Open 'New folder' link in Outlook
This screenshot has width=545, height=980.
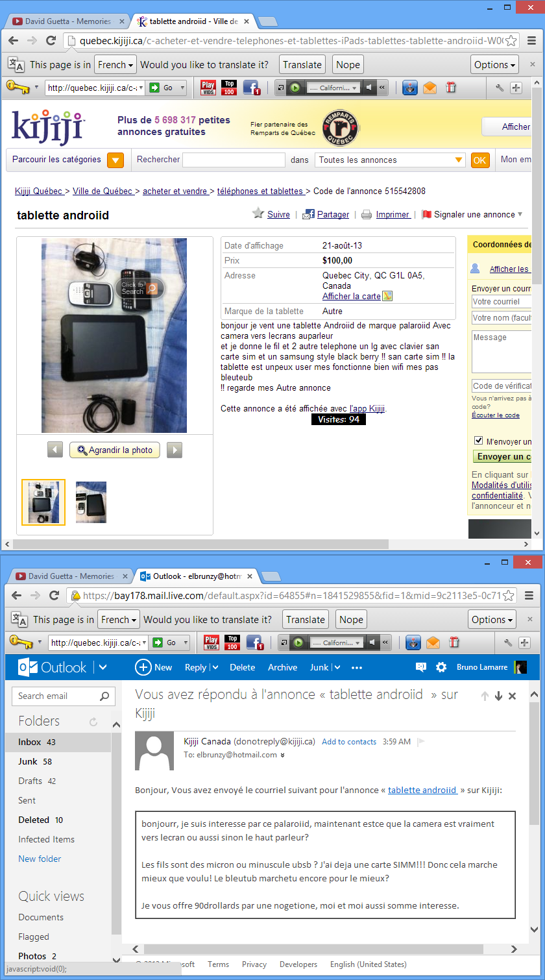pos(40,859)
